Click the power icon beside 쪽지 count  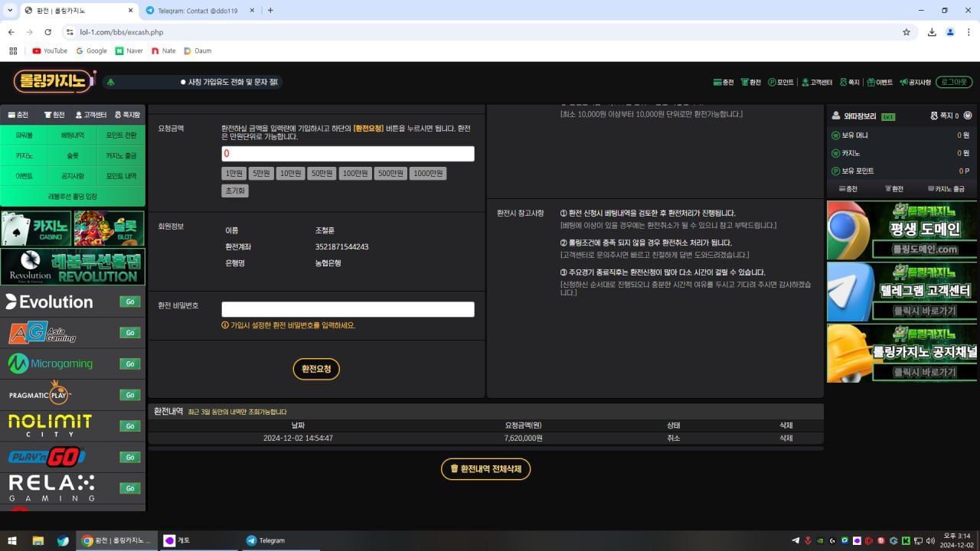tap(968, 116)
